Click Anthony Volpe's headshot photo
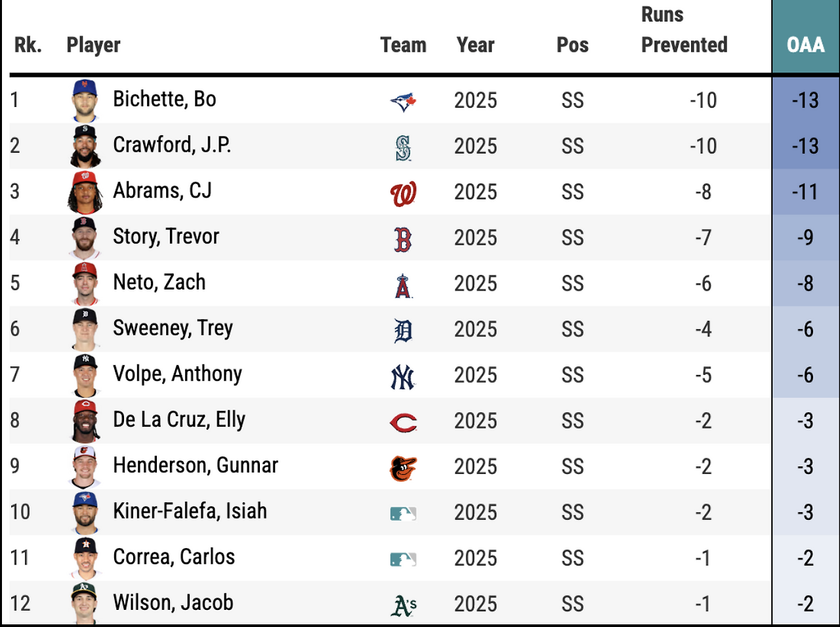Screen dimensions: 840x627 (x=85, y=375)
